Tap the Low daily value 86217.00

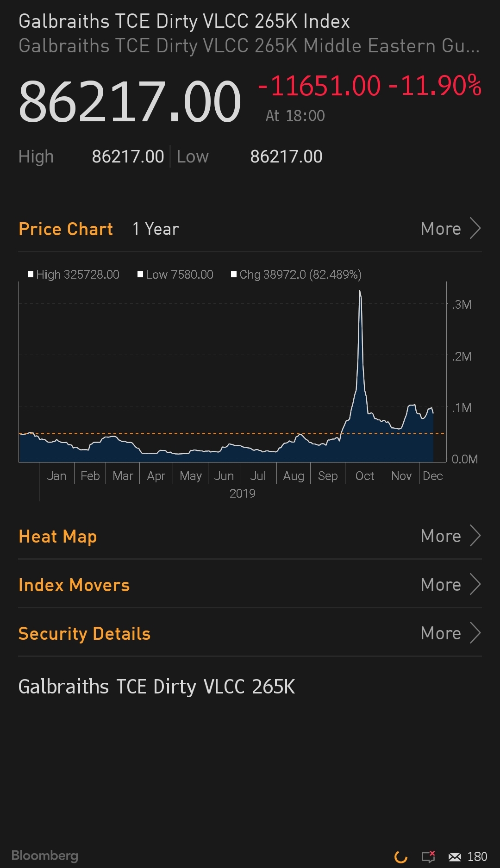(286, 156)
